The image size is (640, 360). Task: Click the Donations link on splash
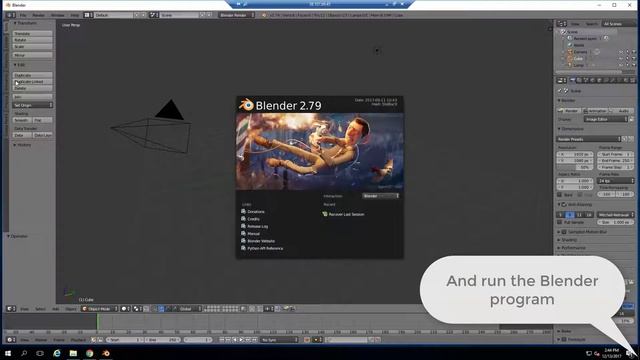click(253, 211)
